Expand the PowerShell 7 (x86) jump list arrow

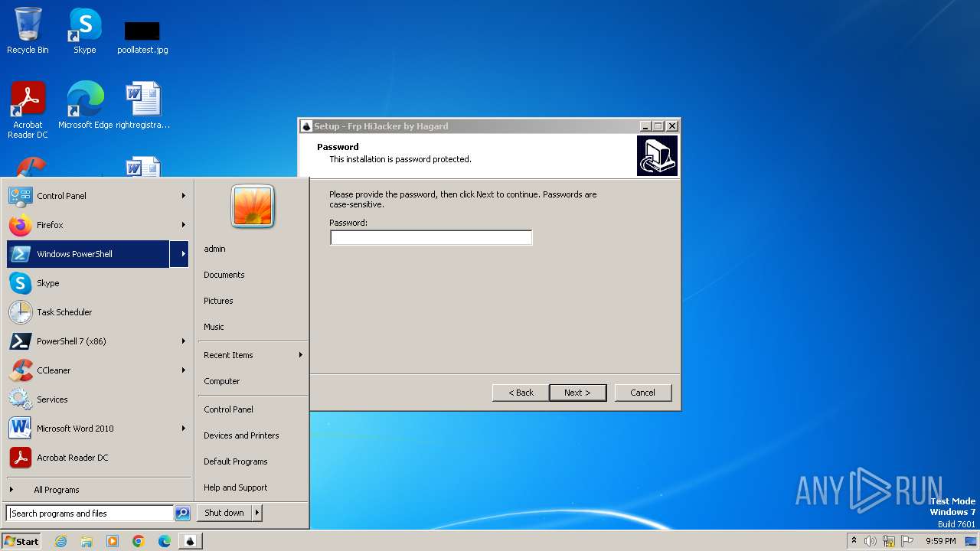[183, 341]
